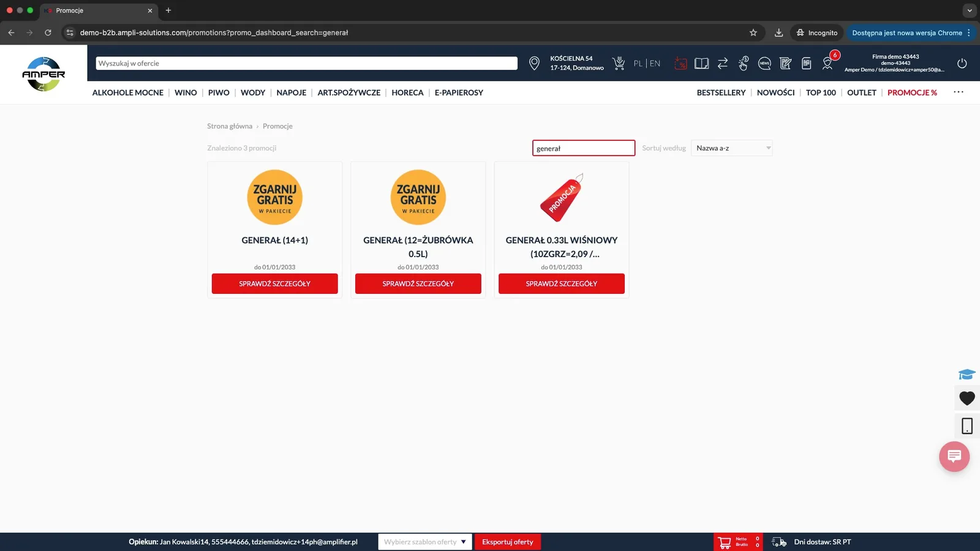Bookmark this page with the star icon
Image resolution: width=980 pixels, height=551 pixels.
753,32
